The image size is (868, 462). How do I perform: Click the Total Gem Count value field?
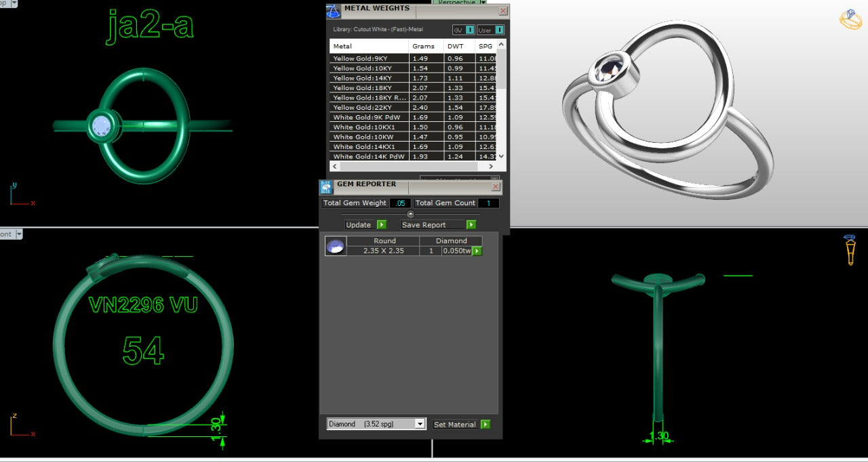[x=488, y=203]
